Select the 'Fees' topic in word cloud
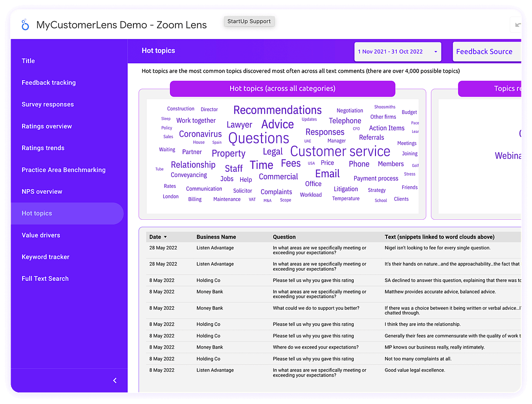Image resolution: width=532 pixels, height=404 pixels. coord(290,163)
